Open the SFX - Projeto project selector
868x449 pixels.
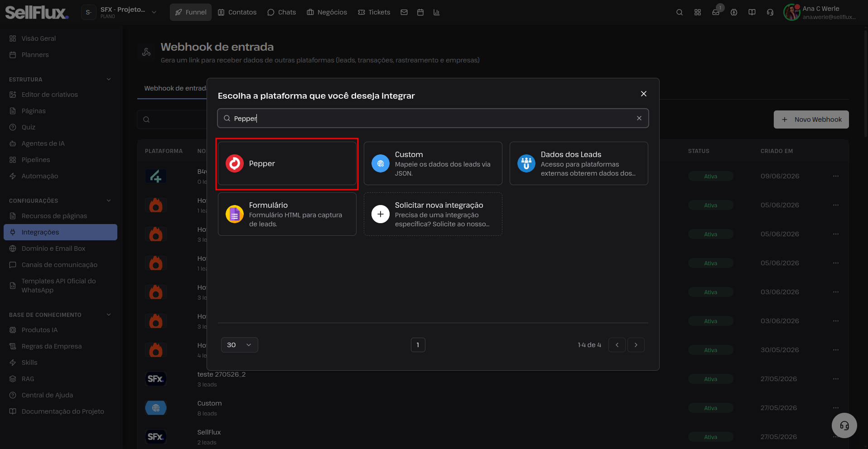120,12
